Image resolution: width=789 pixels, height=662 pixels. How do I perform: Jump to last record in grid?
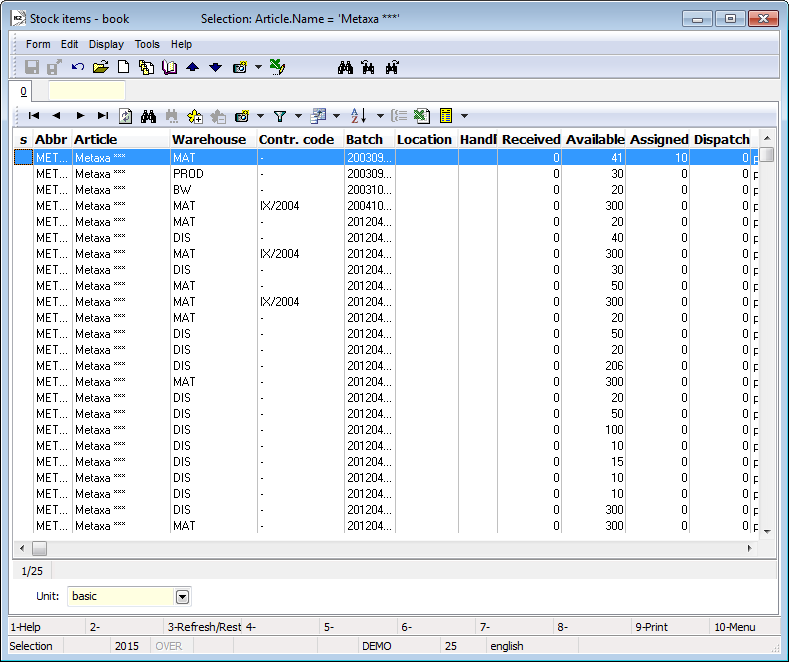point(103,116)
